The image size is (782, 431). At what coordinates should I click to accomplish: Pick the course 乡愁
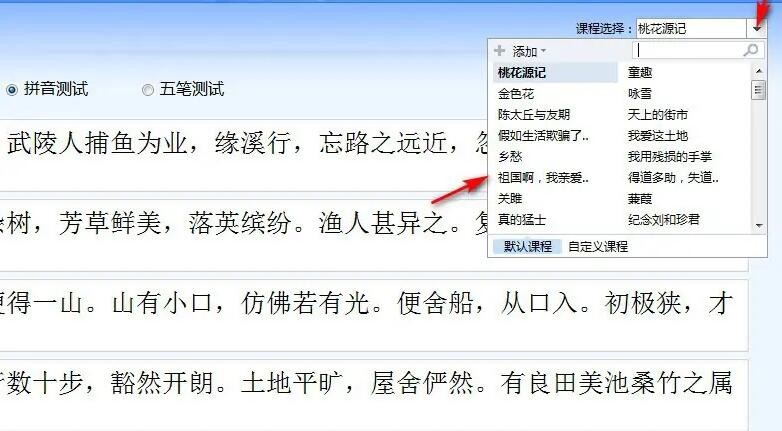tap(510, 157)
